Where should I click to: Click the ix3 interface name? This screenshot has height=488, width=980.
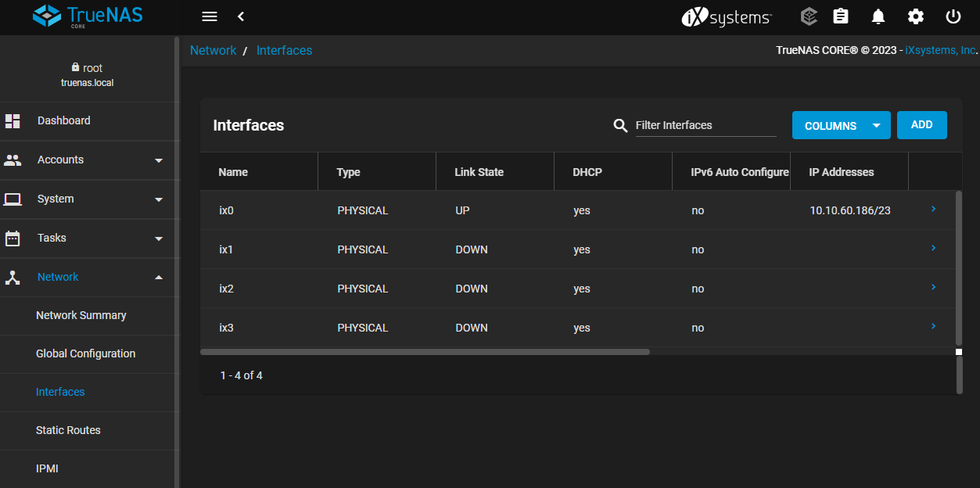pos(226,328)
